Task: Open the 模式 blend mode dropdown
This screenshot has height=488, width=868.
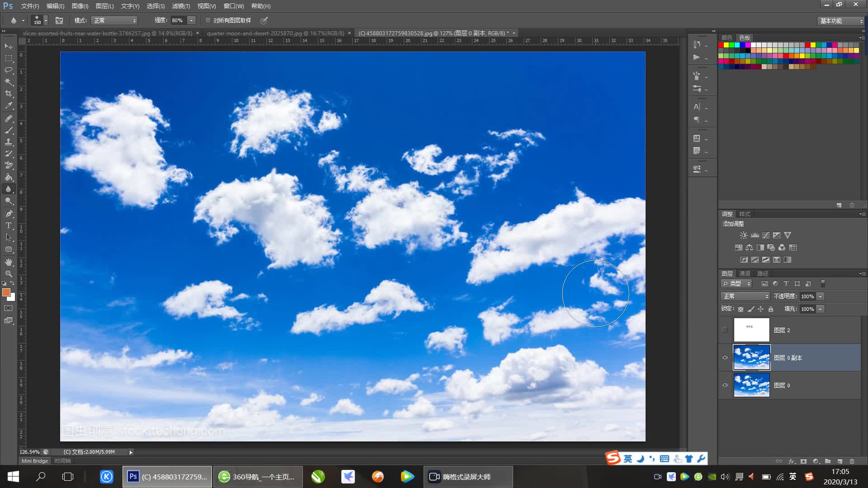Action: (x=114, y=20)
